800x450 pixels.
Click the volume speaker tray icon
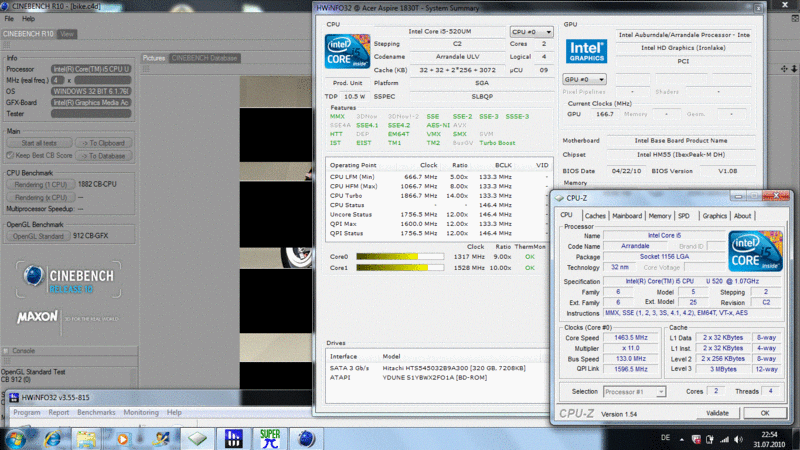[738, 439]
